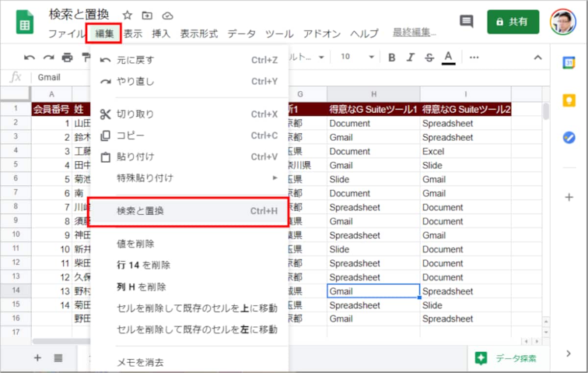Viewport: 588px width, 373px height.
Task: Star the document 検索と置換
Action: [x=127, y=15]
